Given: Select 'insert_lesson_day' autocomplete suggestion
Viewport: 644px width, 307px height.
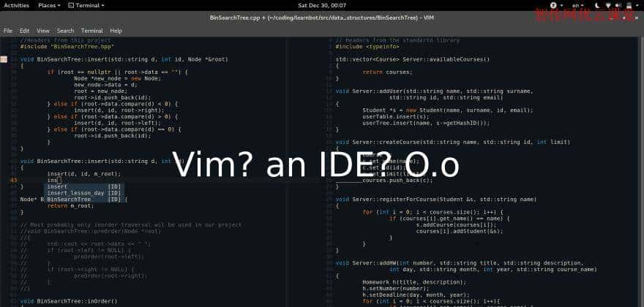Looking at the screenshot, I should (x=76, y=193).
